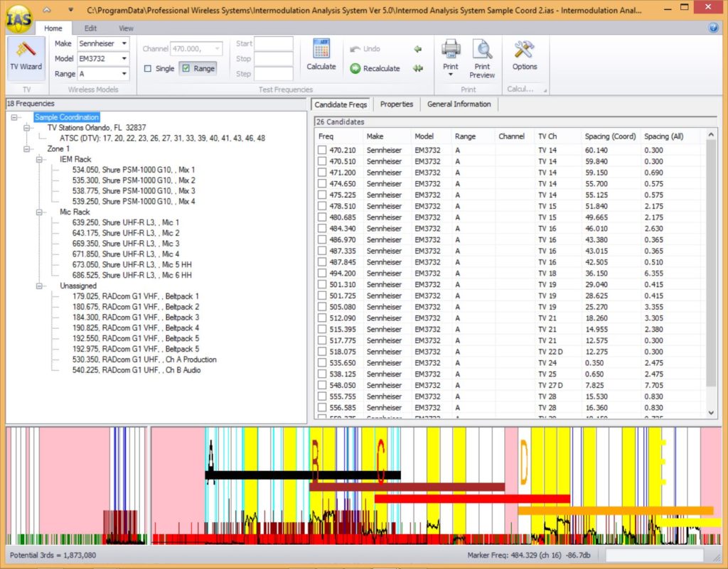
Task: Select the 179.025 RADcom Beltpack 1 entry
Action: [136, 296]
